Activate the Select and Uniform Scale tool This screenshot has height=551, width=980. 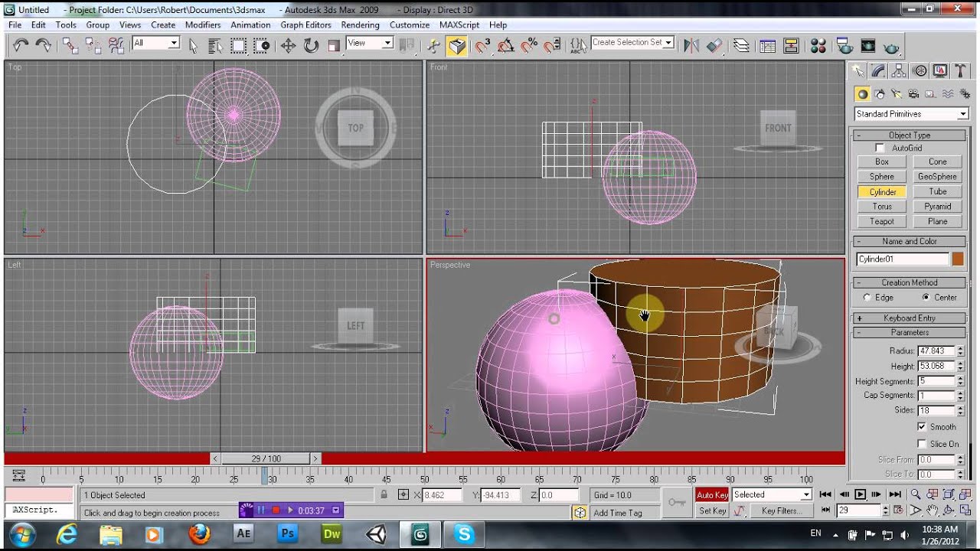pos(334,45)
